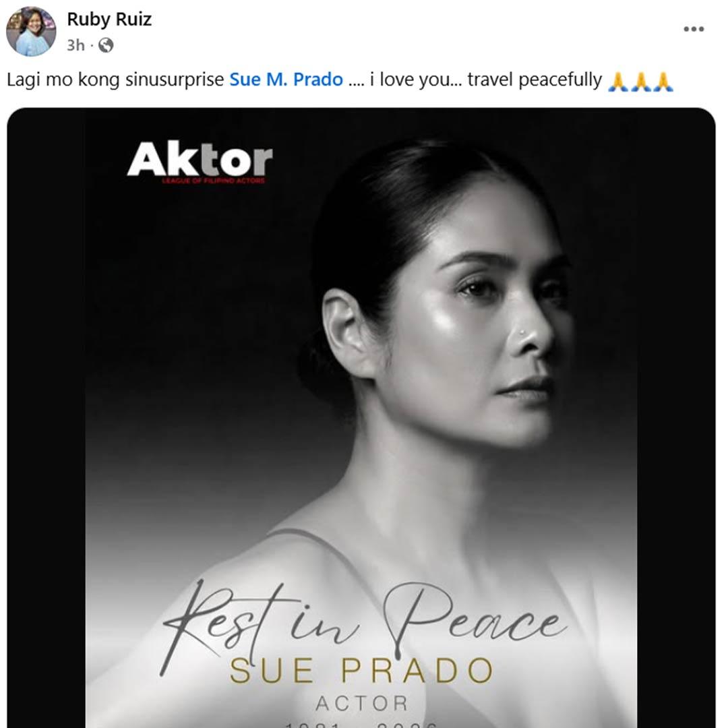Open the tribute photo in the viewer

(x=361, y=418)
